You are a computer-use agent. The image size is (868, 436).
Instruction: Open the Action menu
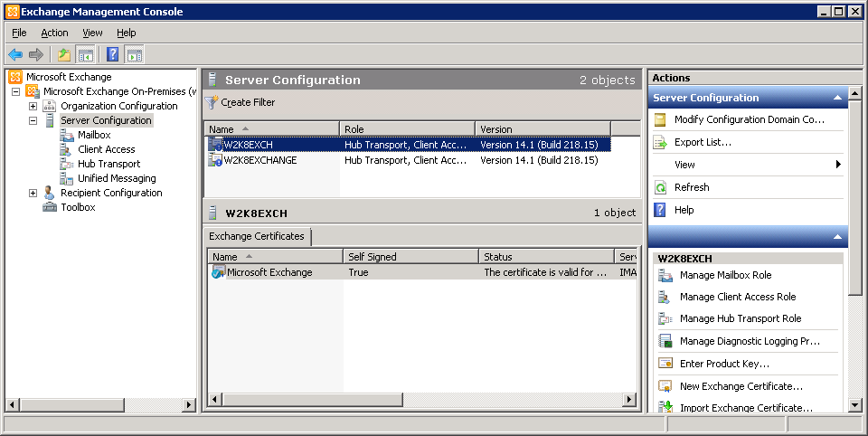(x=55, y=33)
